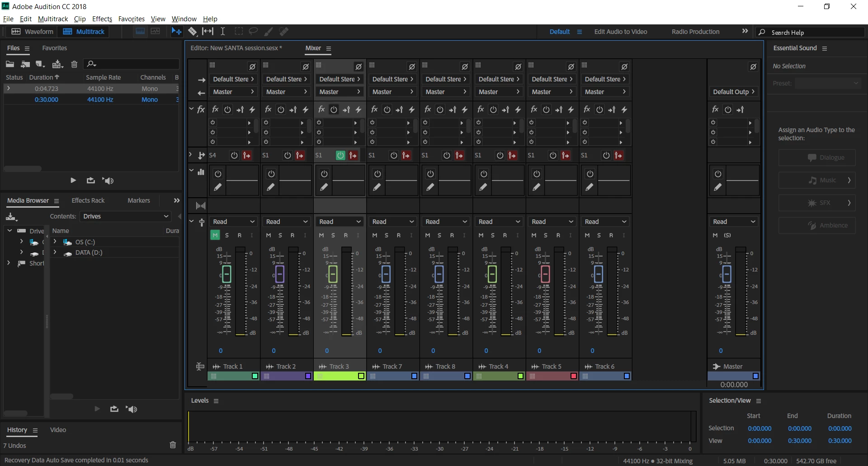Open Master output Default Output dropdown
This screenshot has height=466, width=868.
[734, 92]
